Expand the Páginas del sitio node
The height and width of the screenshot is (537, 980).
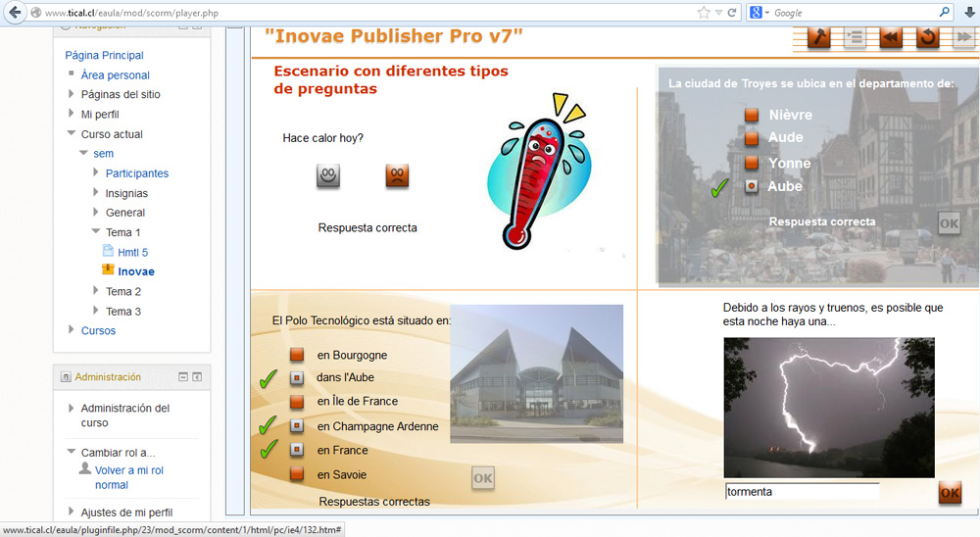pyautogui.click(x=71, y=94)
